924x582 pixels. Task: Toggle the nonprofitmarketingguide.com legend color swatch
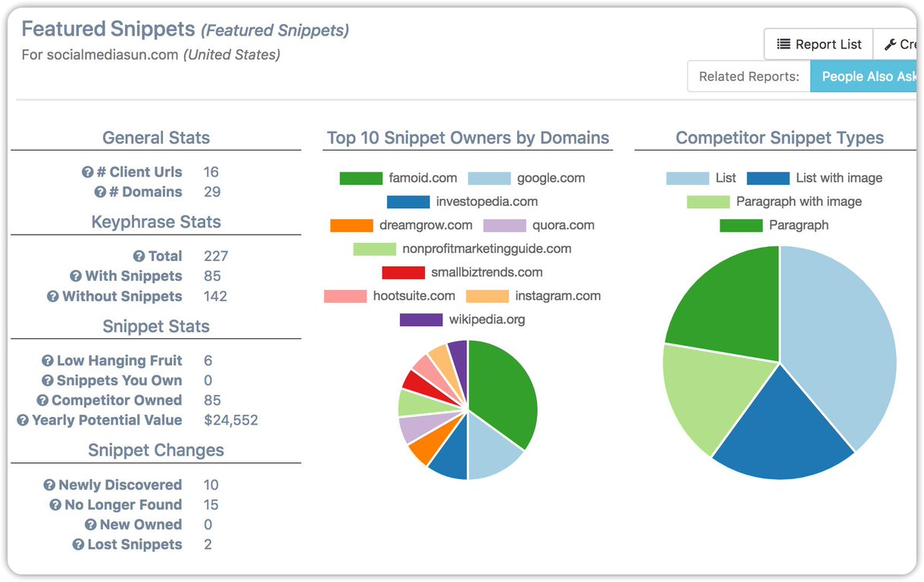click(375, 249)
